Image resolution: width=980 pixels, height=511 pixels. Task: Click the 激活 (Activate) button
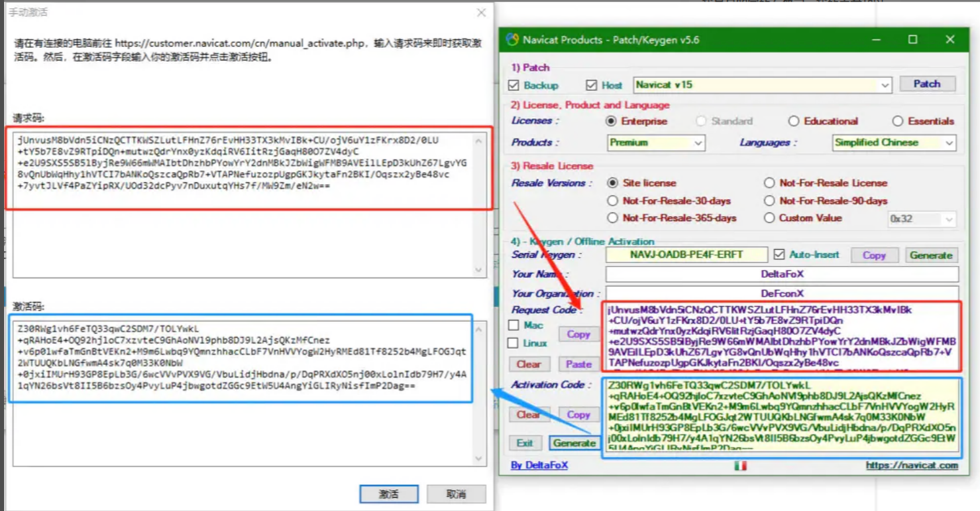click(389, 494)
